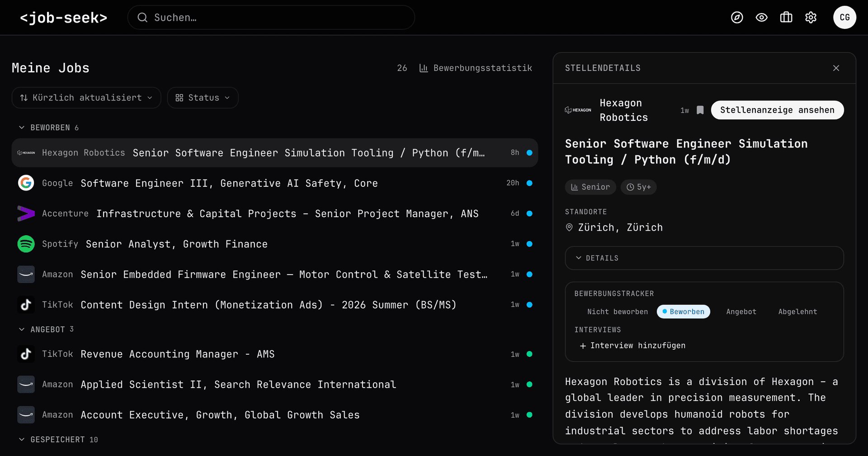Image resolution: width=868 pixels, height=456 pixels.
Task: Click the Zürich, Zürich location text
Action: click(620, 228)
